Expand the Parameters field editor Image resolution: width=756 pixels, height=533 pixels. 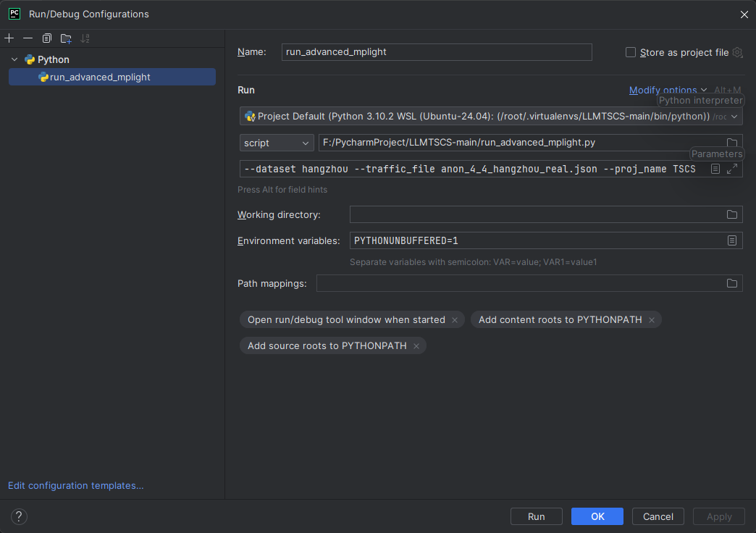click(x=732, y=169)
